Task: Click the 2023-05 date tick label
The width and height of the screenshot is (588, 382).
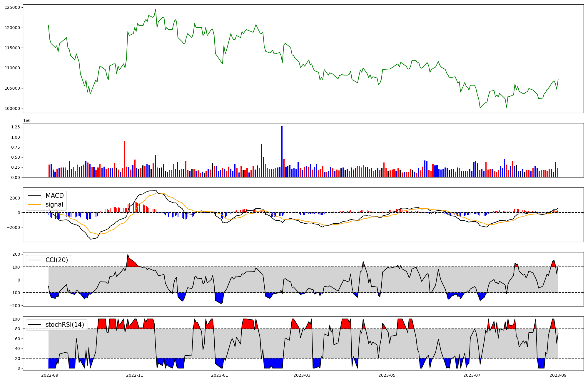Action: pos(387,375)
